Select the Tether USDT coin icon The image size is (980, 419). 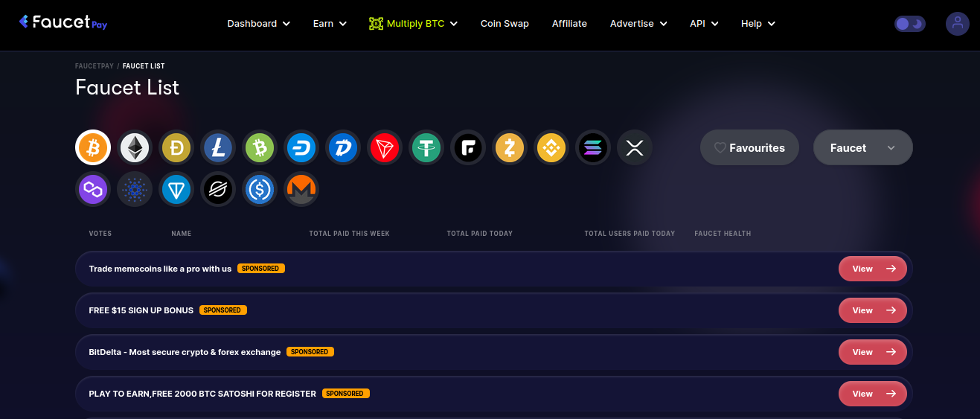tap(426, 147)
